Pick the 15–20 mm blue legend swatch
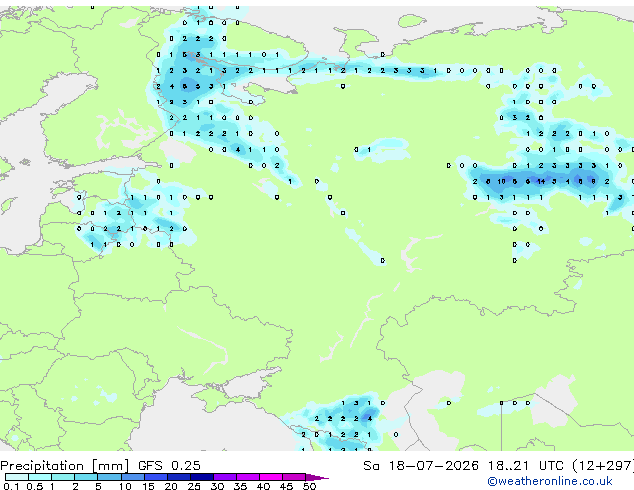This screenshot has height=490, width=634. pos(156,477)
